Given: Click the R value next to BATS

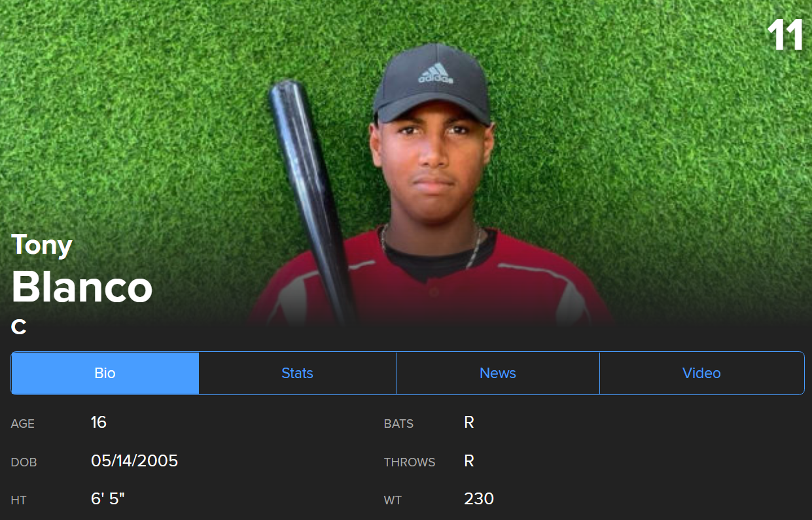Looking at the screenshot, I should click(469, 423).
